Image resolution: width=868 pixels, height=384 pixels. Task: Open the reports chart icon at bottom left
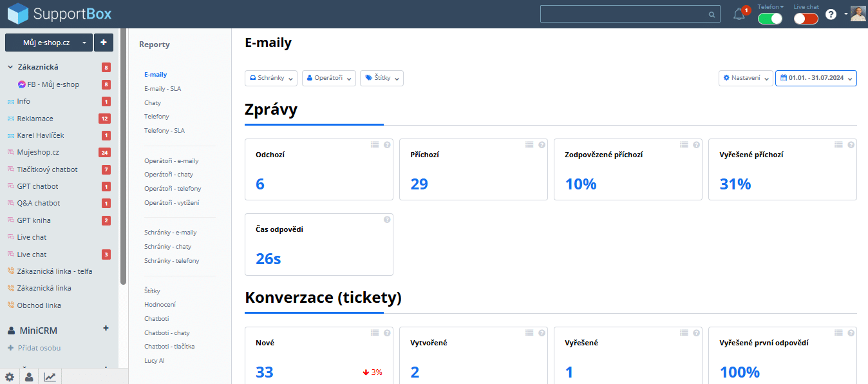tap(50, 377)
